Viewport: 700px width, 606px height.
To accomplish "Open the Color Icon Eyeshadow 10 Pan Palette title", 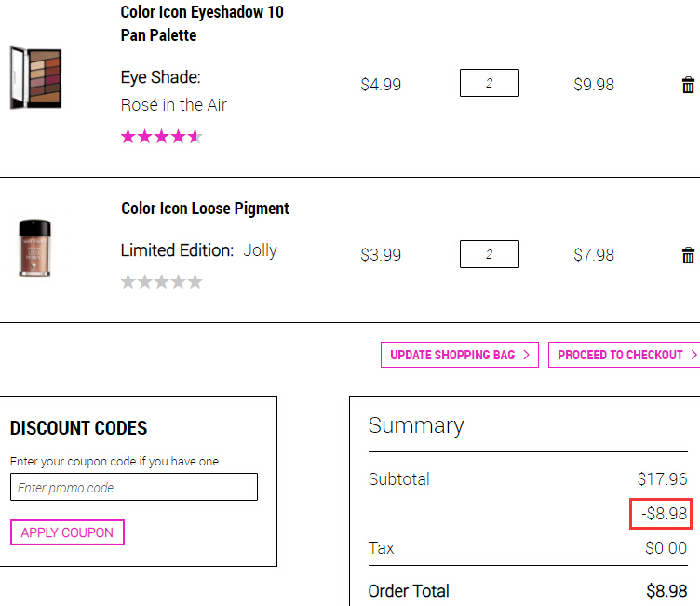I will click(x=202, y=23).
